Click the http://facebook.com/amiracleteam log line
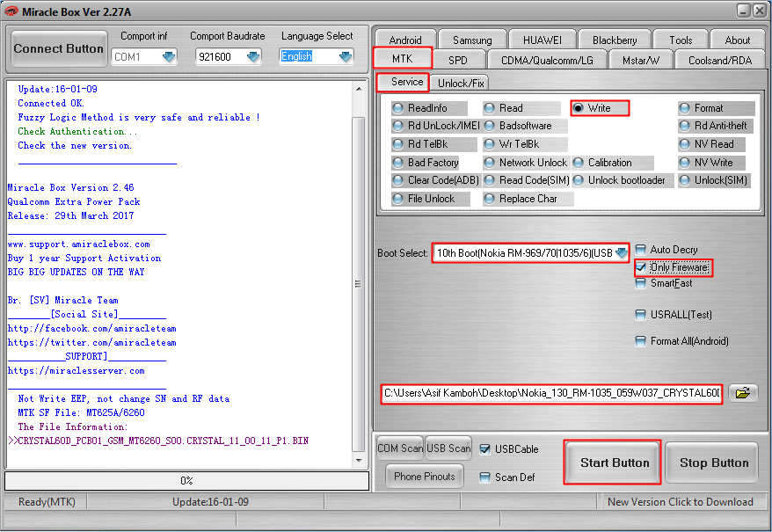Viewport: 772px width, 532px height. pos(92,328)
